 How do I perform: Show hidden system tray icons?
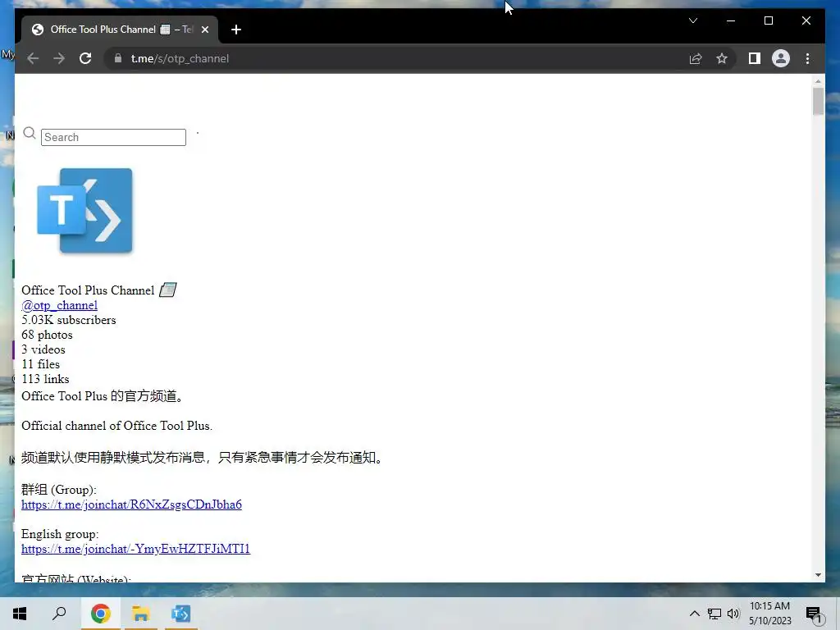694,614
